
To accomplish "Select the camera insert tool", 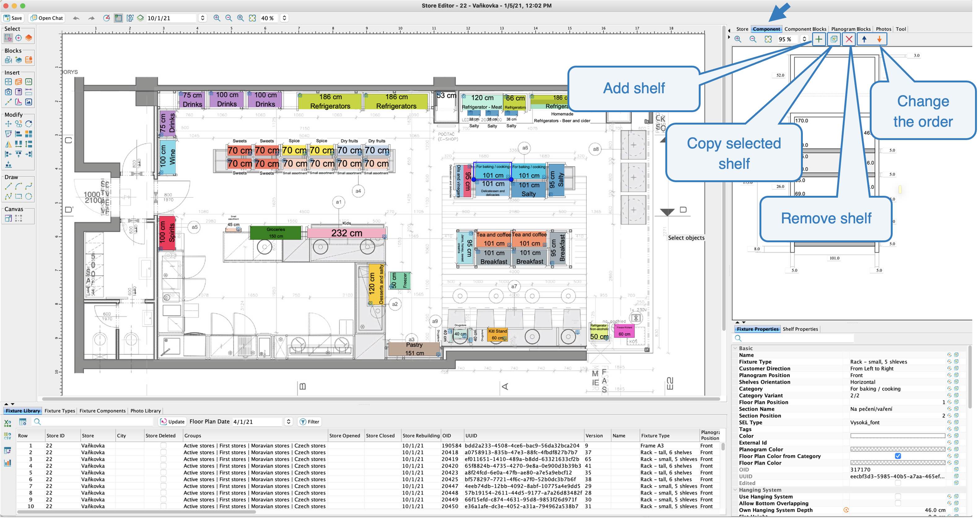I will pyautogui.click(x=8, y=92).
